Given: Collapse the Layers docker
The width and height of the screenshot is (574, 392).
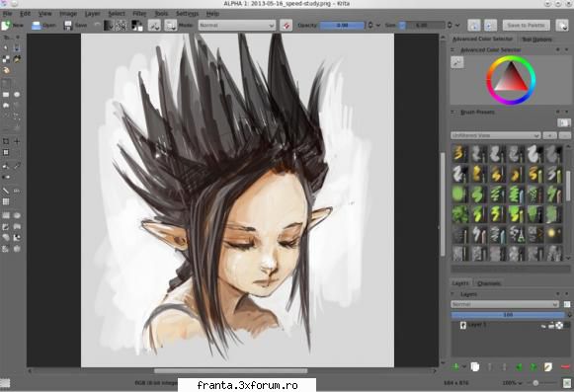Looking at the screenshot, I should pos(453,294).
